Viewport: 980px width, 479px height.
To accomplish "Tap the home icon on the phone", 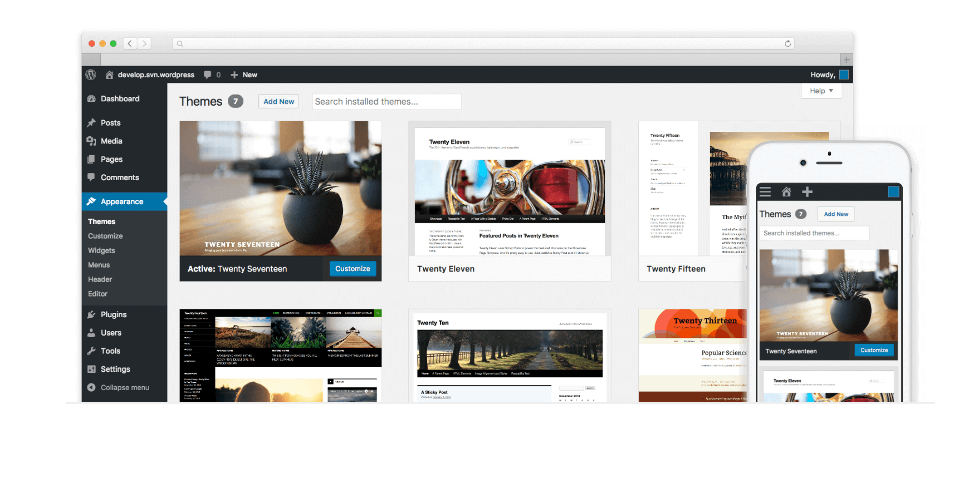I will pos(786,192).
